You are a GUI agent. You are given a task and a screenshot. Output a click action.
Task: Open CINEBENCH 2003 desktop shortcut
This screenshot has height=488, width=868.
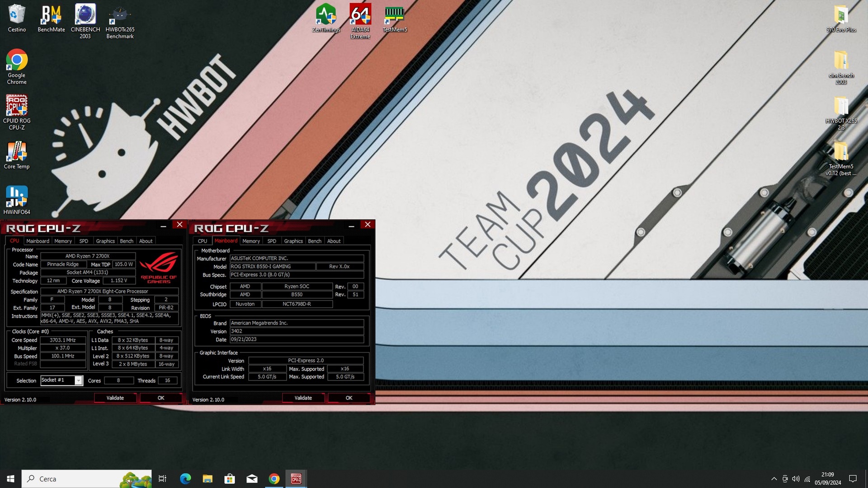[x=85, y=21]
